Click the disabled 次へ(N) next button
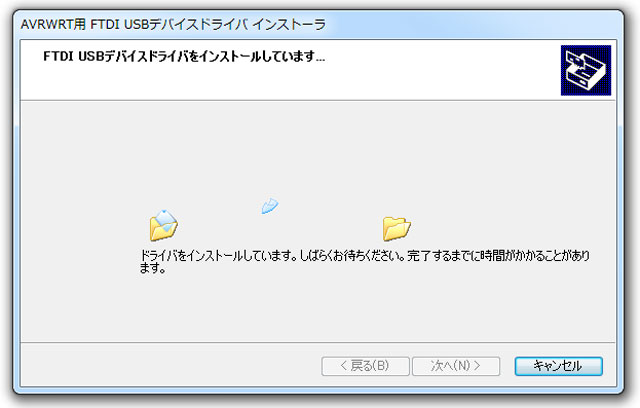Viewport: 640px width, 408px height. 456,366
